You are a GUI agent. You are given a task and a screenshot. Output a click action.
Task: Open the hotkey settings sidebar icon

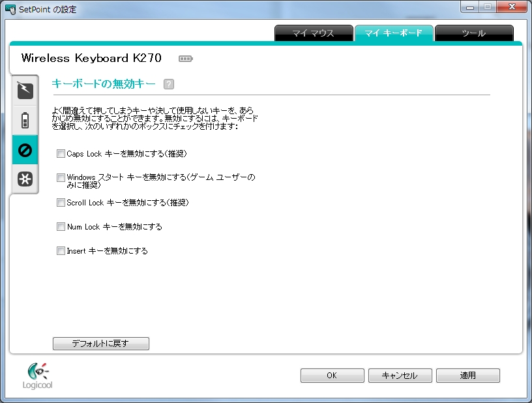click(25, 91)
